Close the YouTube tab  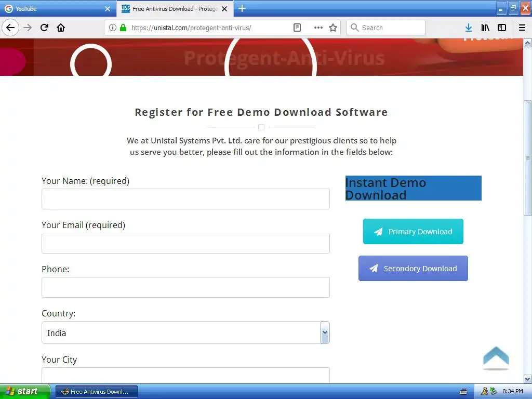click(108, 9)
